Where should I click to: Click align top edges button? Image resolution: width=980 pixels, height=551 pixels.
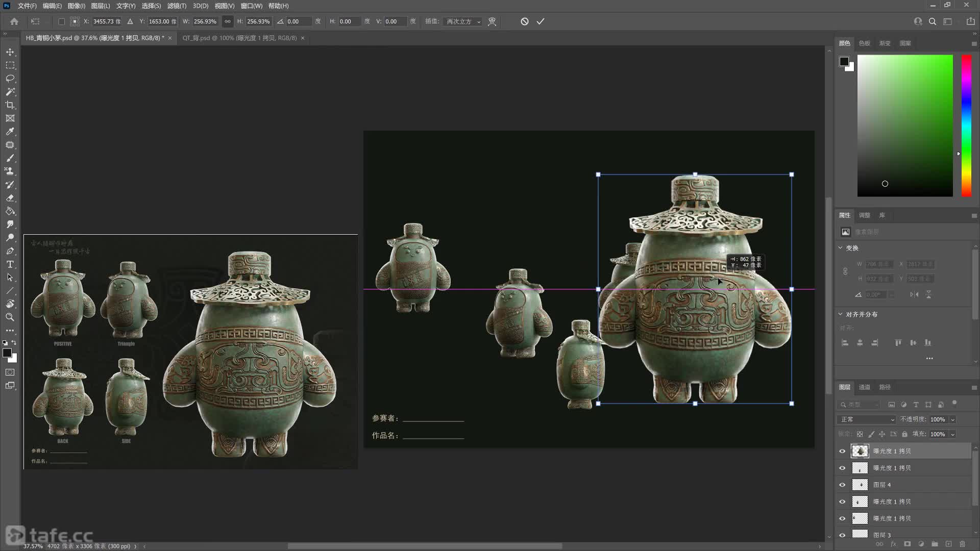pyautogui.click(x=898, y=343)
